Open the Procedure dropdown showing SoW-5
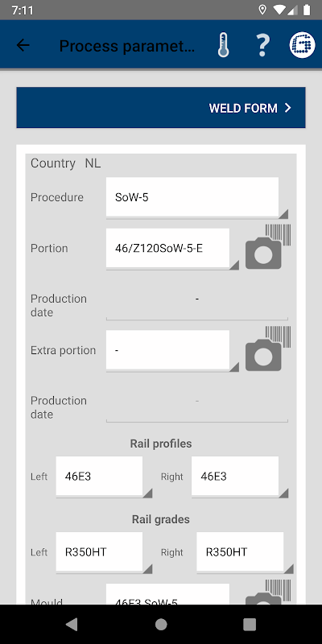This screenshot has height=644, width=322. [197, 197]
